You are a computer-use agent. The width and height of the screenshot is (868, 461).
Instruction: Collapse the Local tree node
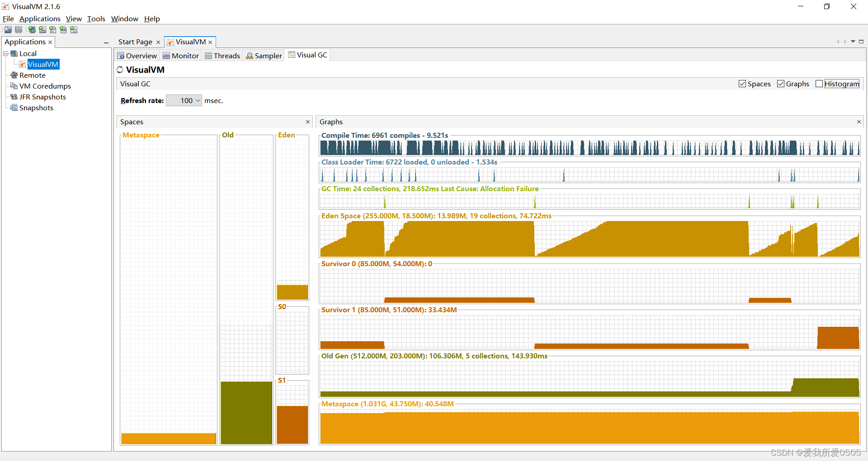click(x=6, y=54)
